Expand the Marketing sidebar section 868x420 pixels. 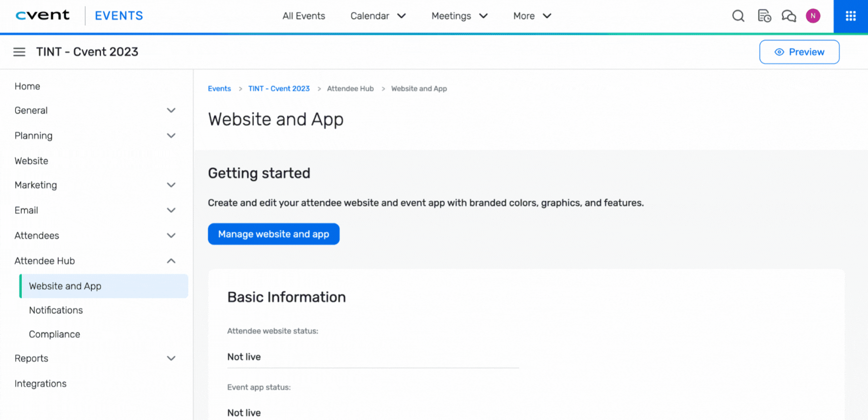95,185
